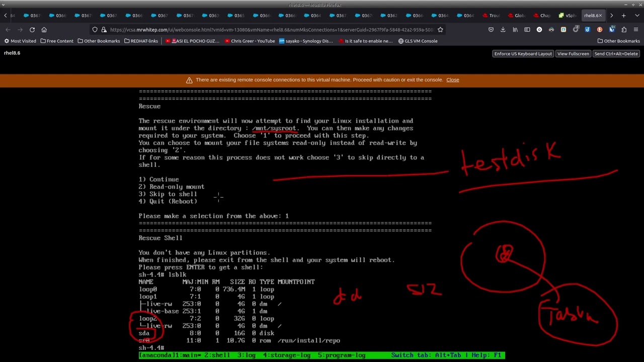
Task: Click the warning triangle icon in banner
Action: tap(189, 80)
